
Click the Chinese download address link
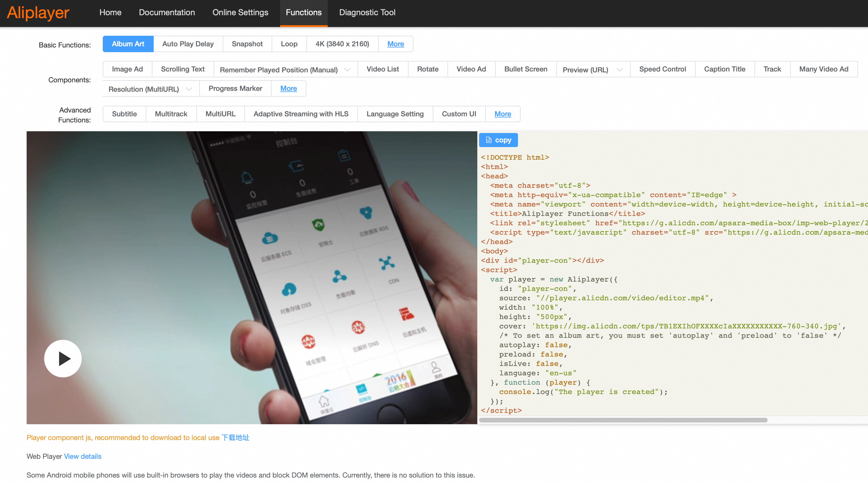tap(235, 437)
